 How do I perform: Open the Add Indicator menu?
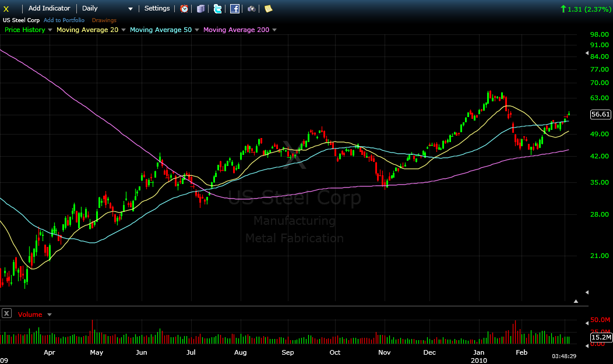pyautogui.click(x=50, y=8)
